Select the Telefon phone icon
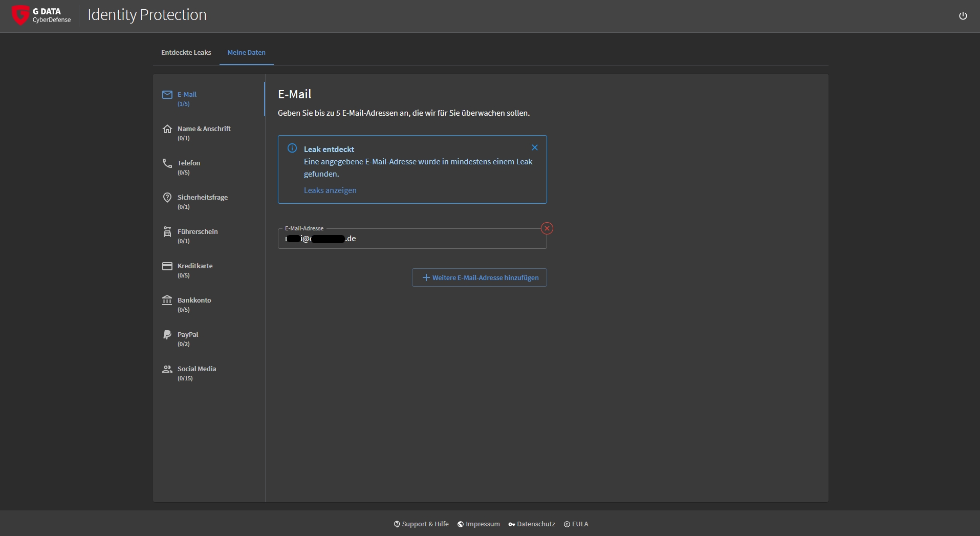Image resolution: width=980 pixels, height=536 pixels. coord(167,163)
